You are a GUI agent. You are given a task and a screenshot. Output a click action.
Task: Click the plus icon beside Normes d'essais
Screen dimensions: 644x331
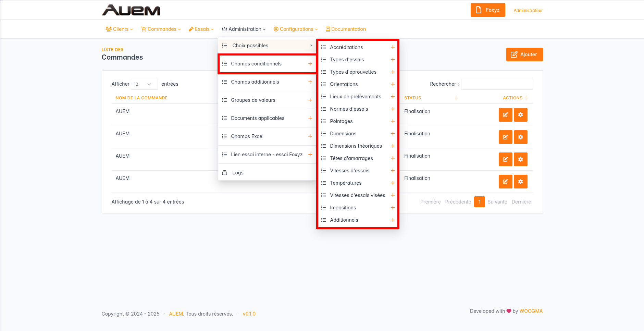[x=393, y=109]
